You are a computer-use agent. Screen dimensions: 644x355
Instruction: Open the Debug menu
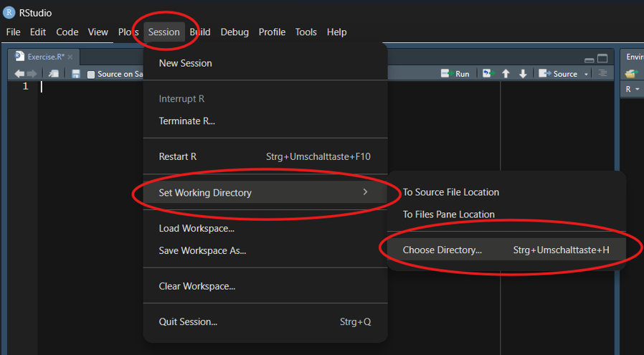point(235,32)
